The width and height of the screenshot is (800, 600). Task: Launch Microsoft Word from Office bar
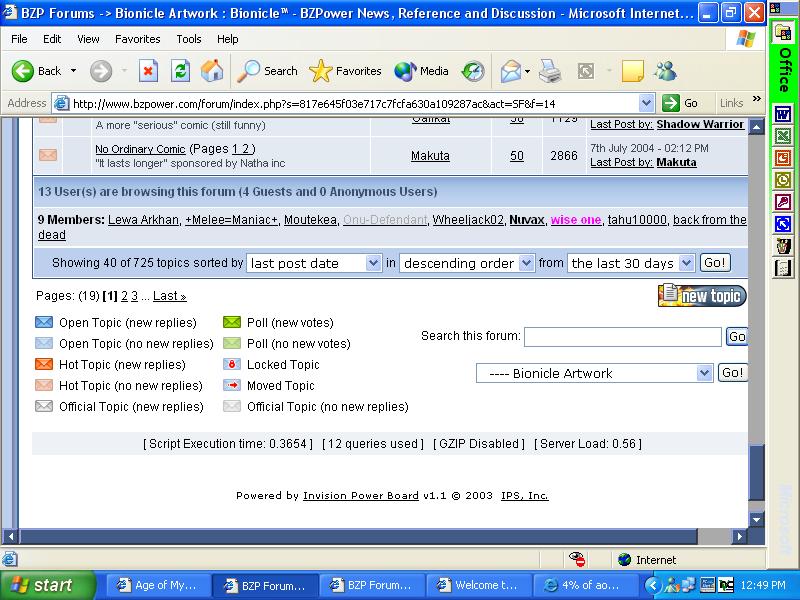coord(783,114)
